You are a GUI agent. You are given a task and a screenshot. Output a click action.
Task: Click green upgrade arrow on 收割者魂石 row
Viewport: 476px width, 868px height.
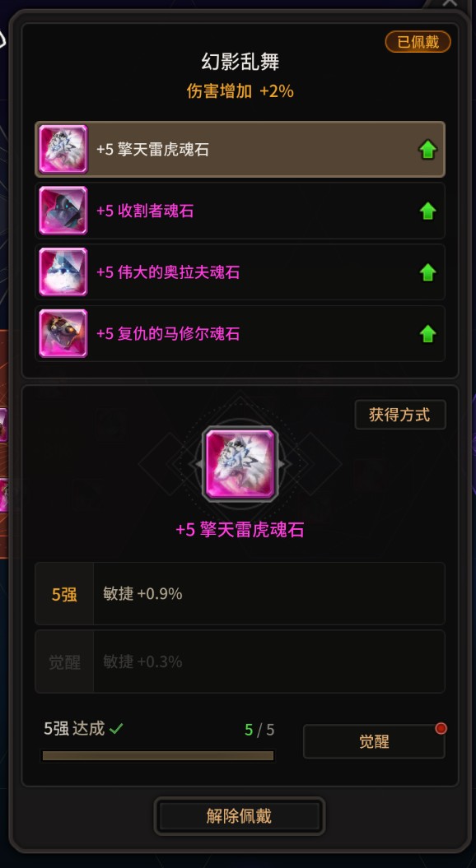[x=427, y=211]
